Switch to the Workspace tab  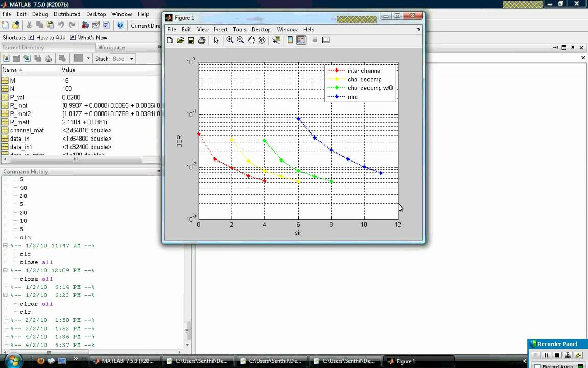click(111, 48)
